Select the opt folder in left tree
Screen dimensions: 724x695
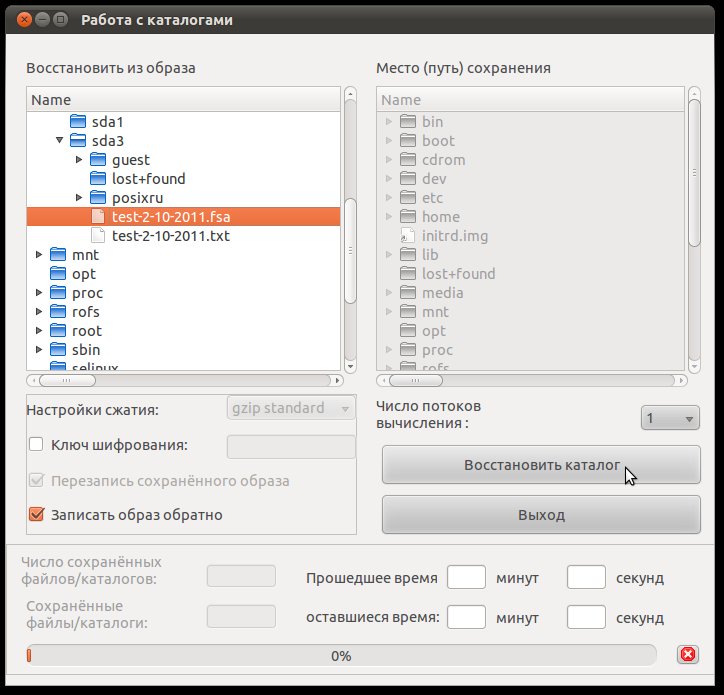click(x=183, y=274)
